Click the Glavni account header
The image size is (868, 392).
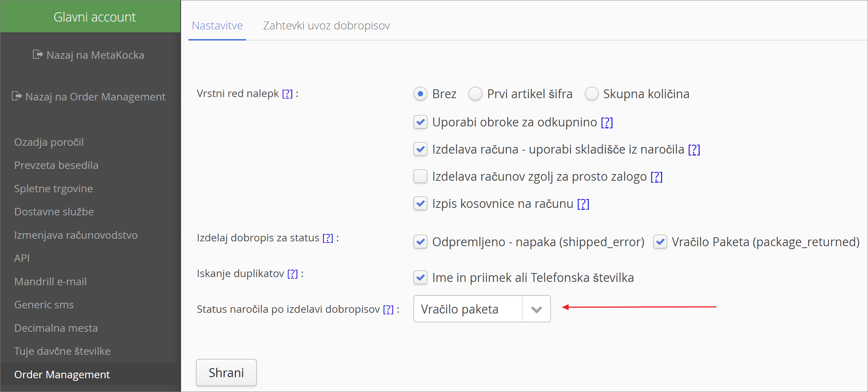(90, 16)
